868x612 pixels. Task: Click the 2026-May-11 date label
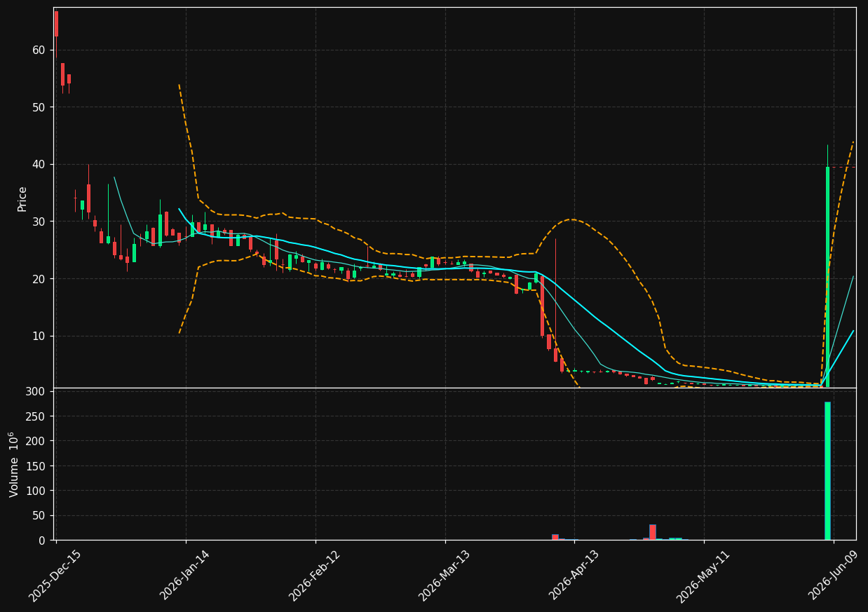[703, 576]
